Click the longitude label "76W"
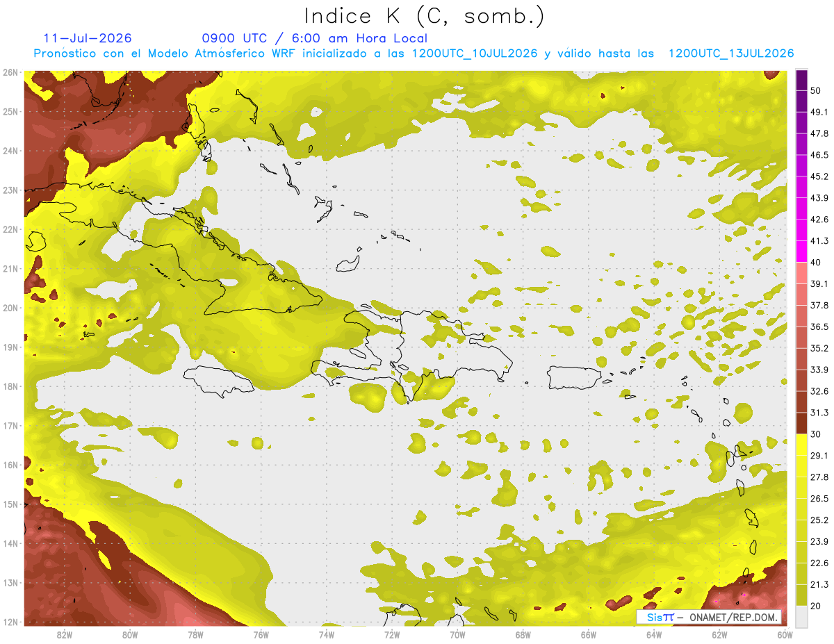 click(x=261, y=635)
